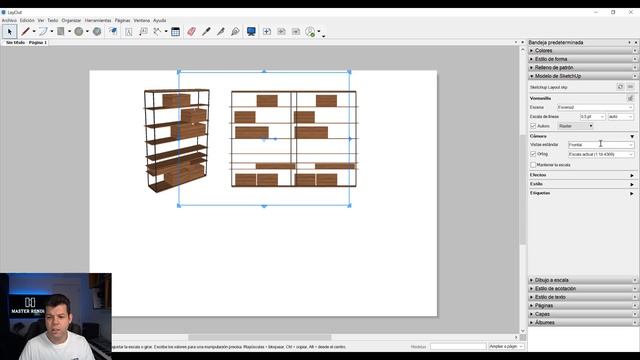Open the Escena dropdown
The image size is (640, 360).
(596, 107)
